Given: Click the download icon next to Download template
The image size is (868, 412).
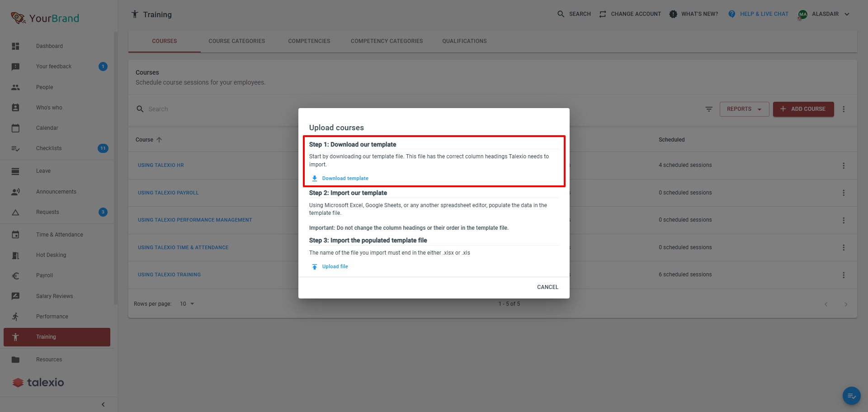Looking at the screenshot, I should click(315, 178).
